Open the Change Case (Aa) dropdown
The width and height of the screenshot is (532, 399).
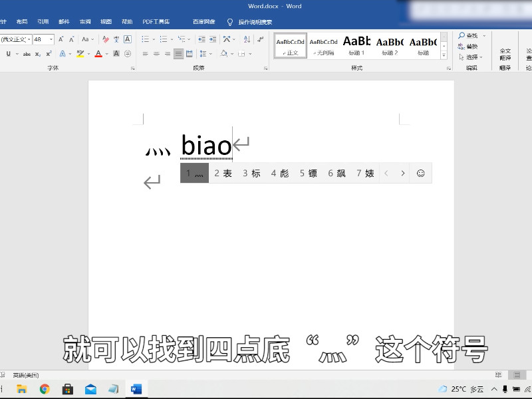pyautogui.click(x=88, y=39)
